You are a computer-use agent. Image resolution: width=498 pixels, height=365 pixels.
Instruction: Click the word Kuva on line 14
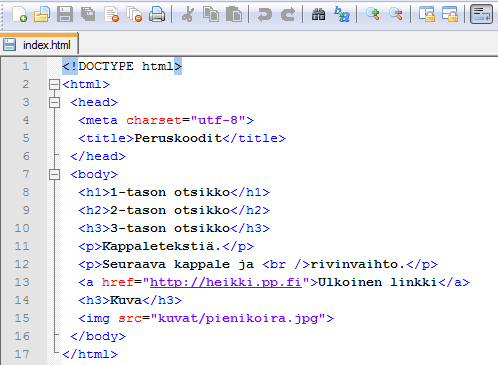[126, 300]
